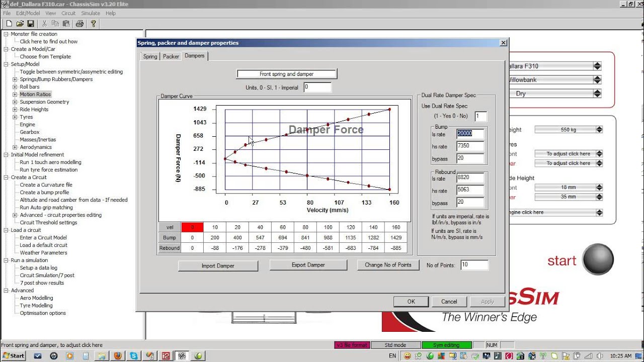Click the New file toolbar icon
Image resolution: width=644 pixels, height=362 pixels.
9,24
